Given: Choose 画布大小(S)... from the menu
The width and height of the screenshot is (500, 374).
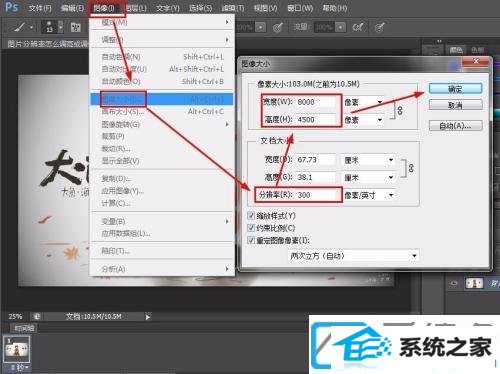Looking at the screenshot, I should click(x=122, y=112).
